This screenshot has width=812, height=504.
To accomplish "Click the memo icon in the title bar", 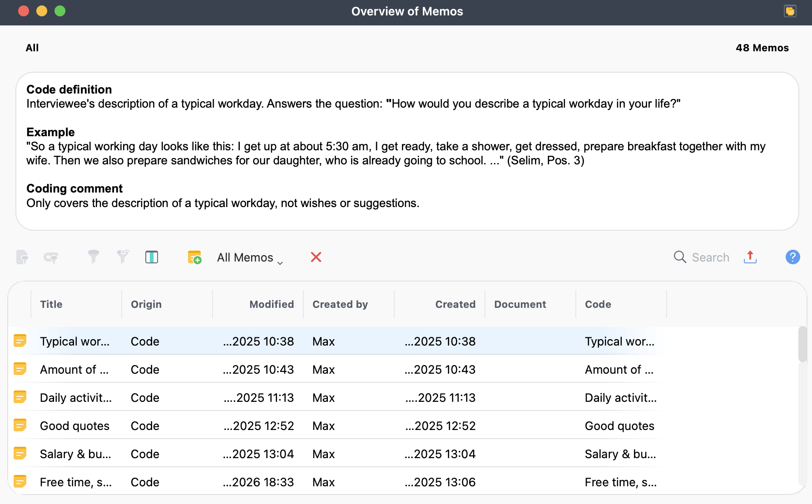I will click(x=790, y=11).
